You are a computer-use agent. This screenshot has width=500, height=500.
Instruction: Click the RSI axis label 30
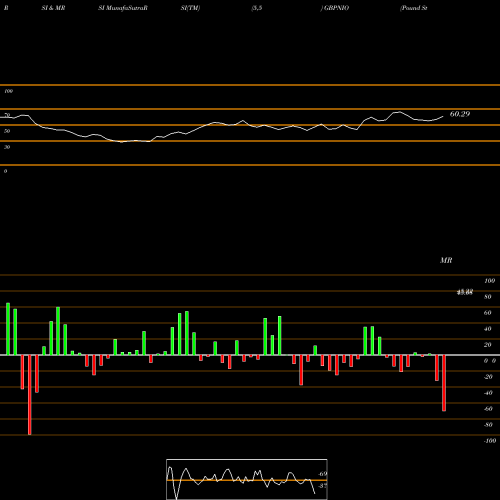7,147
